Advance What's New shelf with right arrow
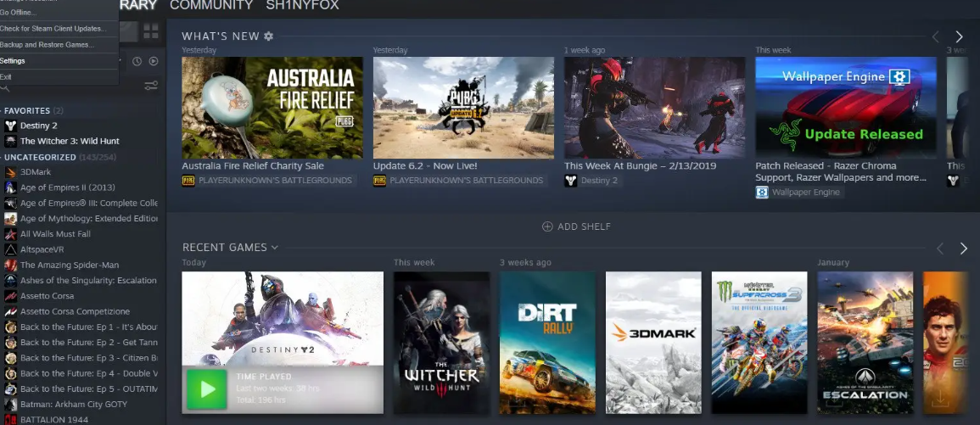Screen dimensions: 980x425 959,36
